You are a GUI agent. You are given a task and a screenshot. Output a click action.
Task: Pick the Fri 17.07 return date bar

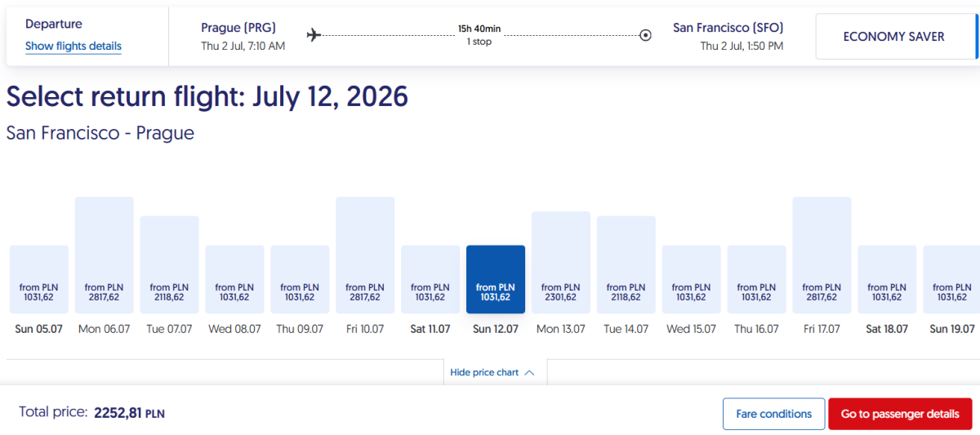click(x=822, y=255)
